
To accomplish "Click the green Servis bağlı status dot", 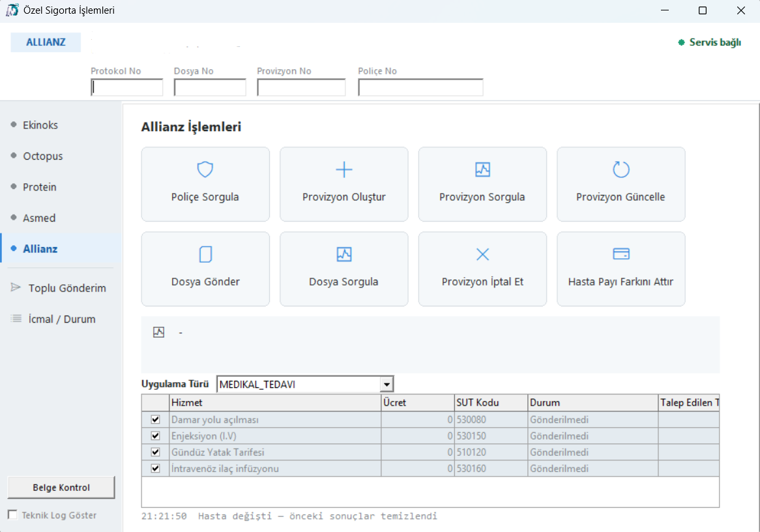I will pyautogui.click(x=681, y=42).
